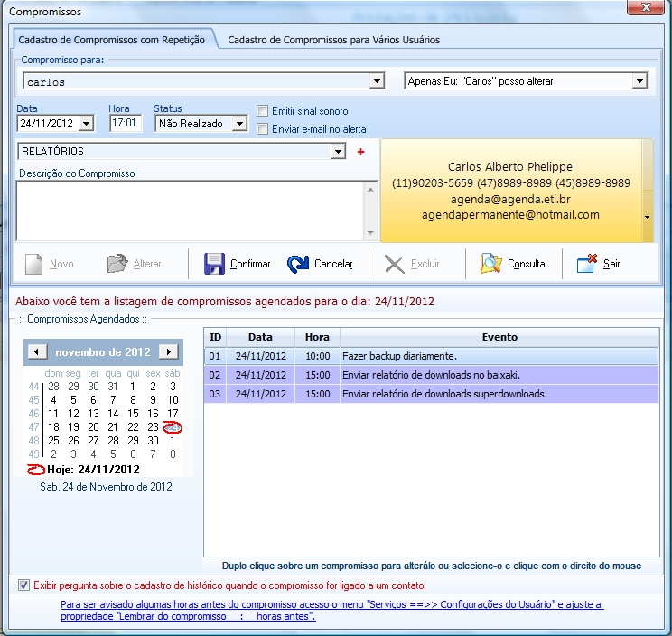Open the RELATÓRIOS category dropdown
The width and height of the screenshot is (672, 636).
tap(338, 151)
